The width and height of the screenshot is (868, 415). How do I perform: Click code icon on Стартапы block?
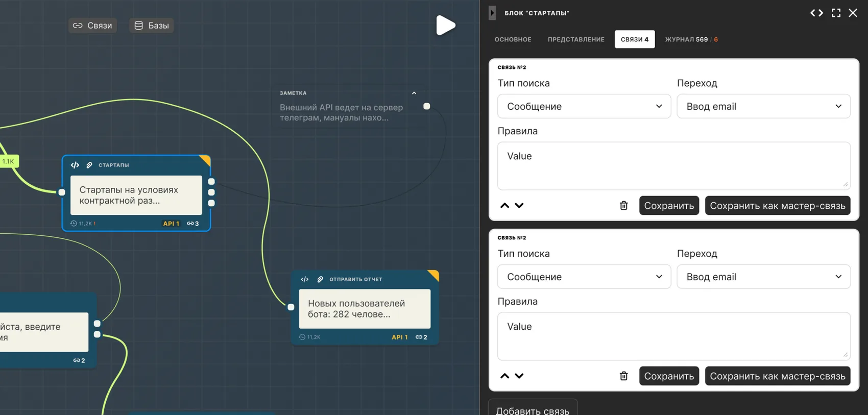click(75, 165)
